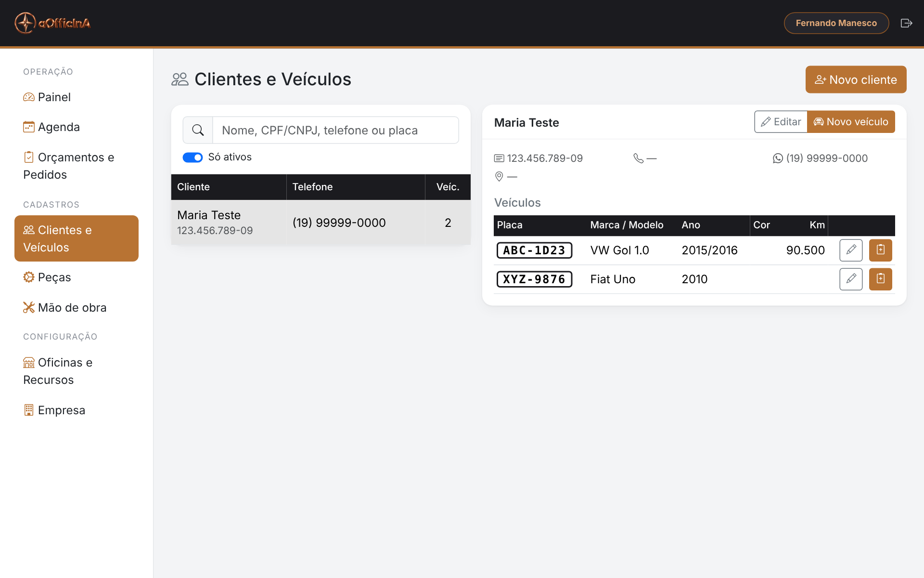Click WhatsApp number (19) 99999-0000 in details
Screen dimensions: 924x578
(827, 158)
